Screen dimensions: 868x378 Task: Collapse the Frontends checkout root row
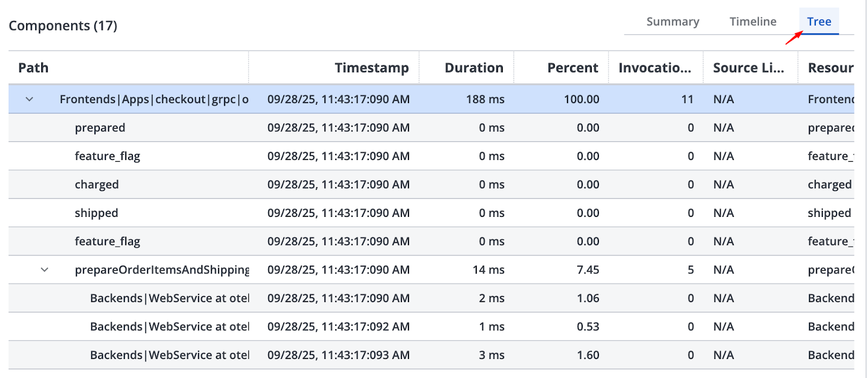(30, 99)
